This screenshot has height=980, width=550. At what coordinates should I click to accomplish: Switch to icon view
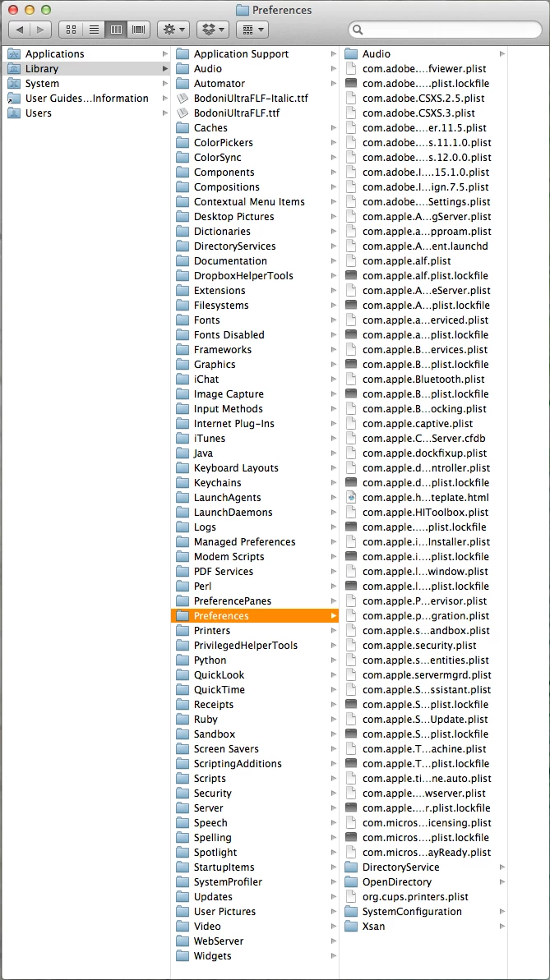click(x=71, y=29)
